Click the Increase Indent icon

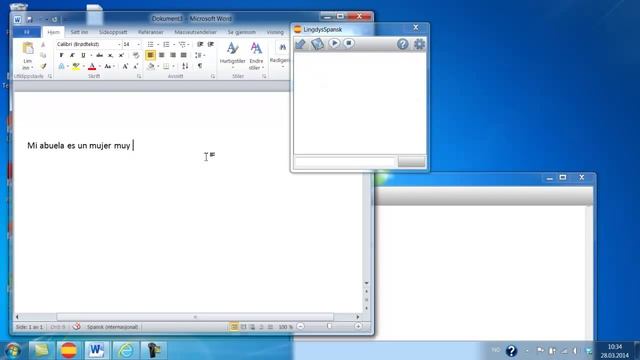(x=211, y=44)
